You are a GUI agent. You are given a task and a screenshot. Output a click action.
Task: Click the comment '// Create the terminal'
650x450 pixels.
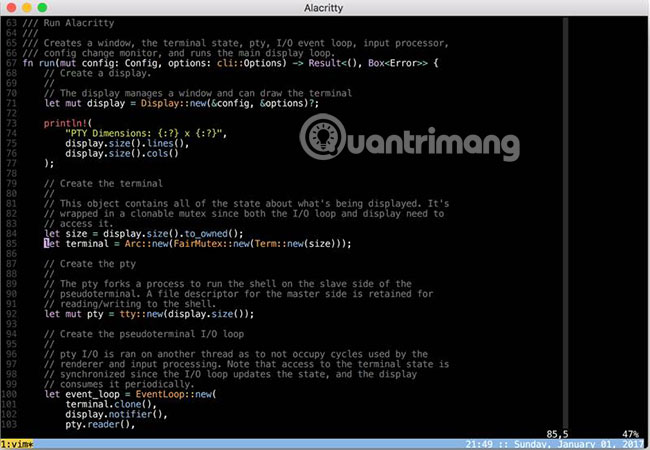pos(103,184)
